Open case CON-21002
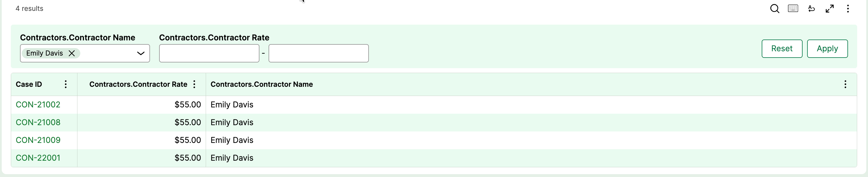The width and height of the screenshot is (868, 177). [38, 105]
